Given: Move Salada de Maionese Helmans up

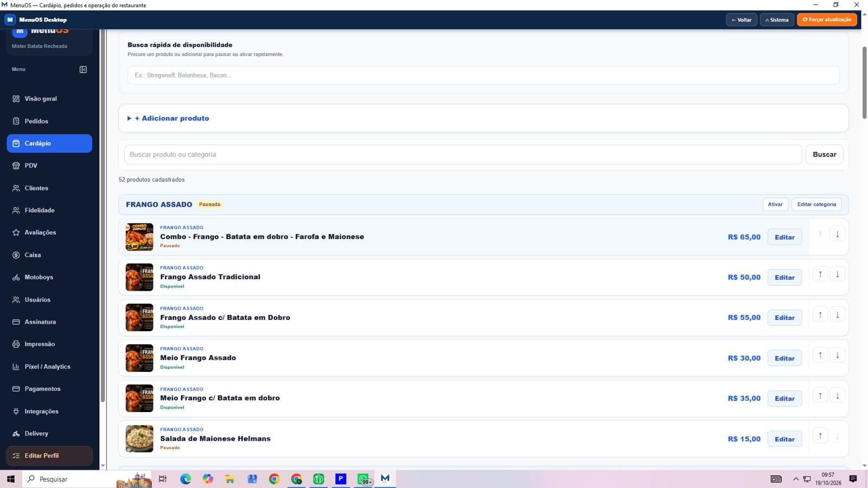Looking at the screenshot, I should coord(820,436).
